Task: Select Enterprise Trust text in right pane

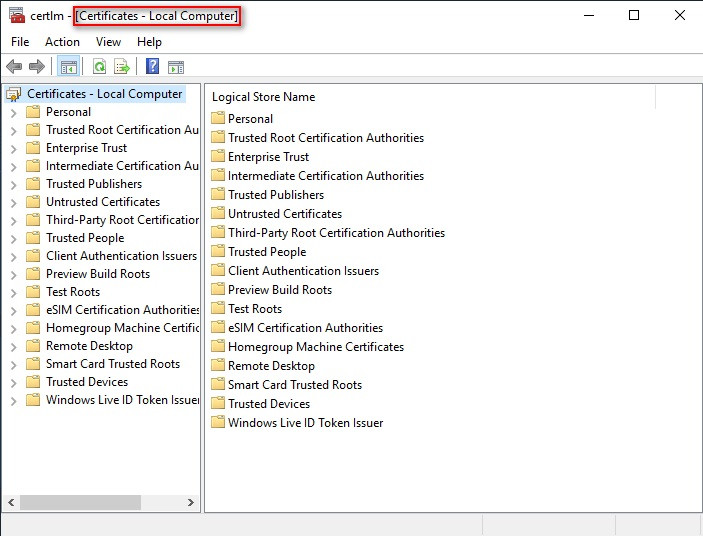Action: coord(268,156)
